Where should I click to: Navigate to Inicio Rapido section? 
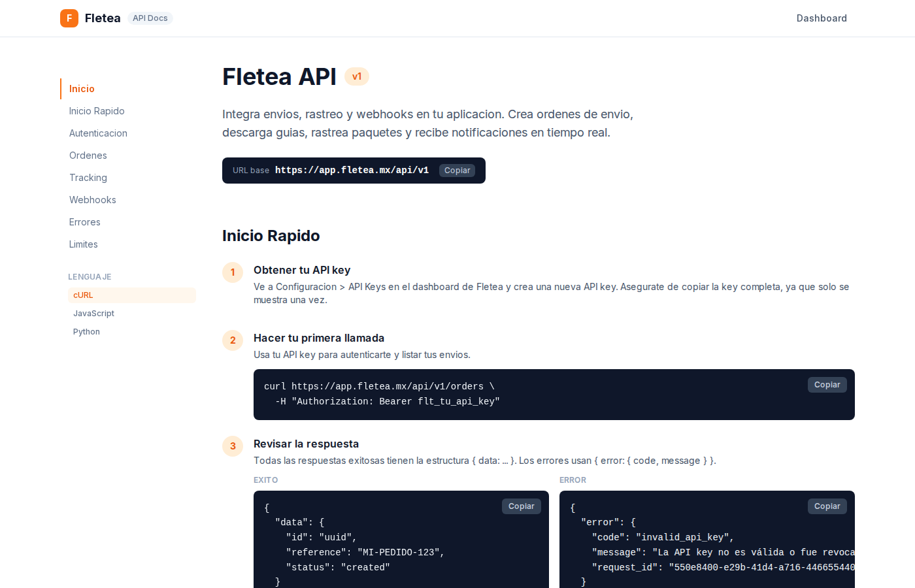click(97, 110)
